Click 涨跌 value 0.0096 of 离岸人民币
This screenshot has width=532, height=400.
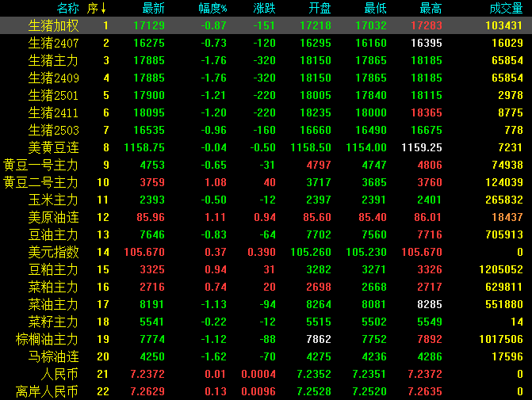tap(258, 391)
